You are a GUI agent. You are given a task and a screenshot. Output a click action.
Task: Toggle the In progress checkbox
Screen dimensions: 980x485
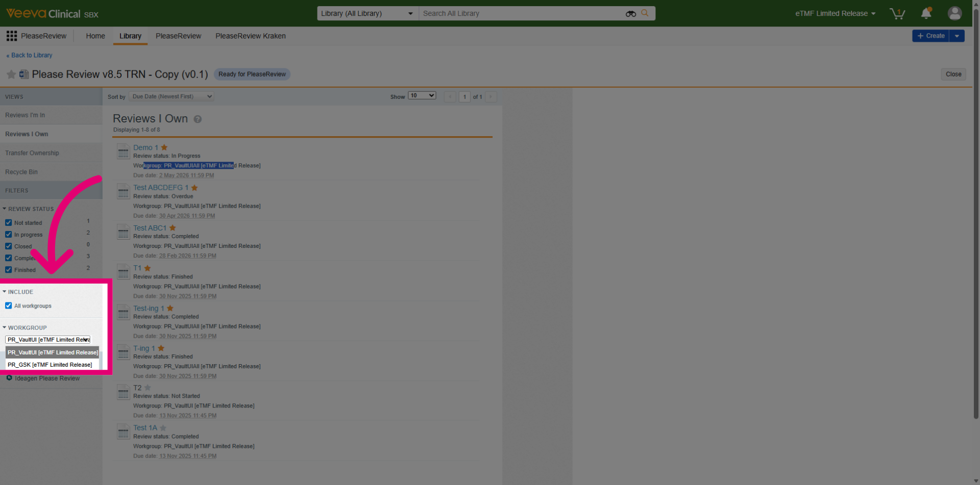8,235
